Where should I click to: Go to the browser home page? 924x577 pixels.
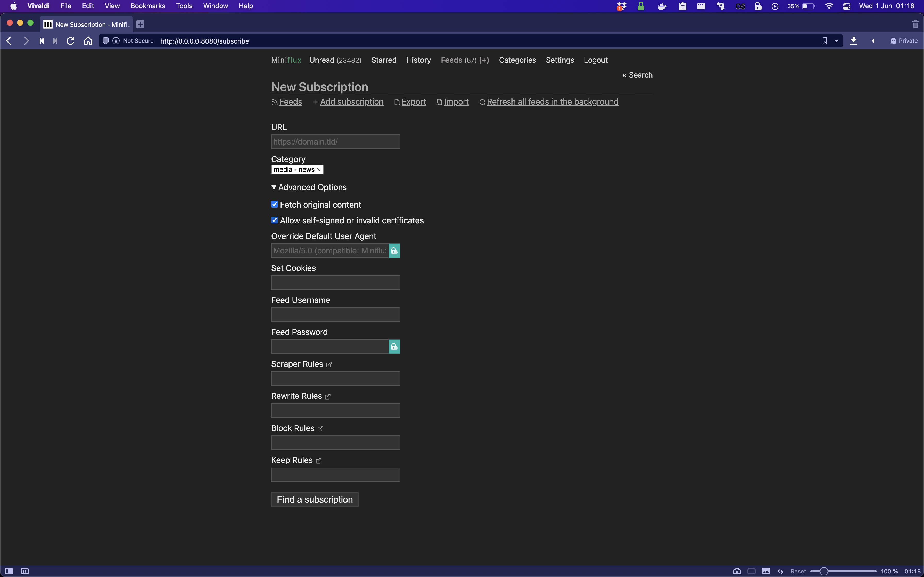(88, 41)
